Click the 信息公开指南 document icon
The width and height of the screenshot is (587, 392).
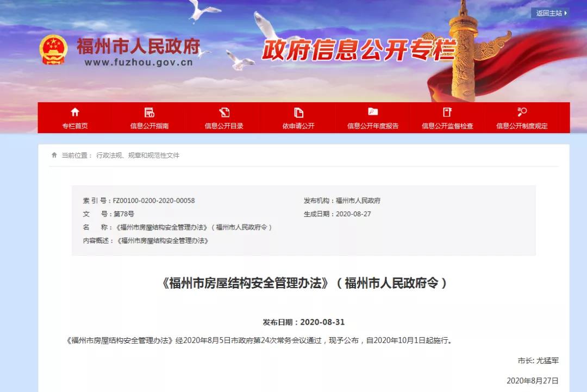point(149,113)
